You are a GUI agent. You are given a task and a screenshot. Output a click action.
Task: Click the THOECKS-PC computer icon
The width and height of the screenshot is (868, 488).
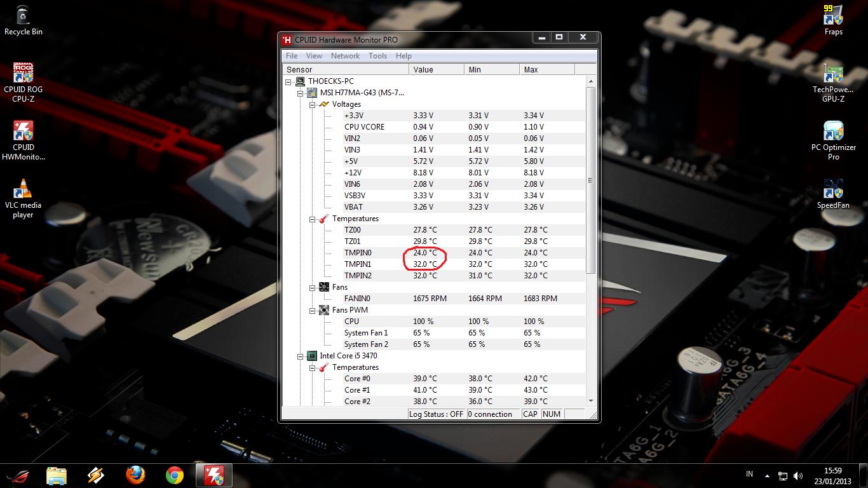(x=300, y=81)
